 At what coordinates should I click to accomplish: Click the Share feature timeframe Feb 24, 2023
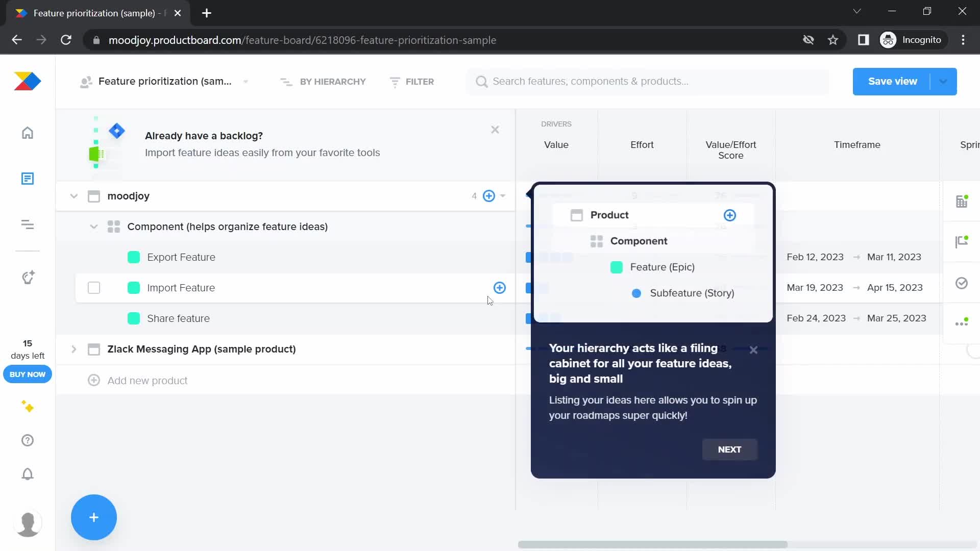(816, 318)
